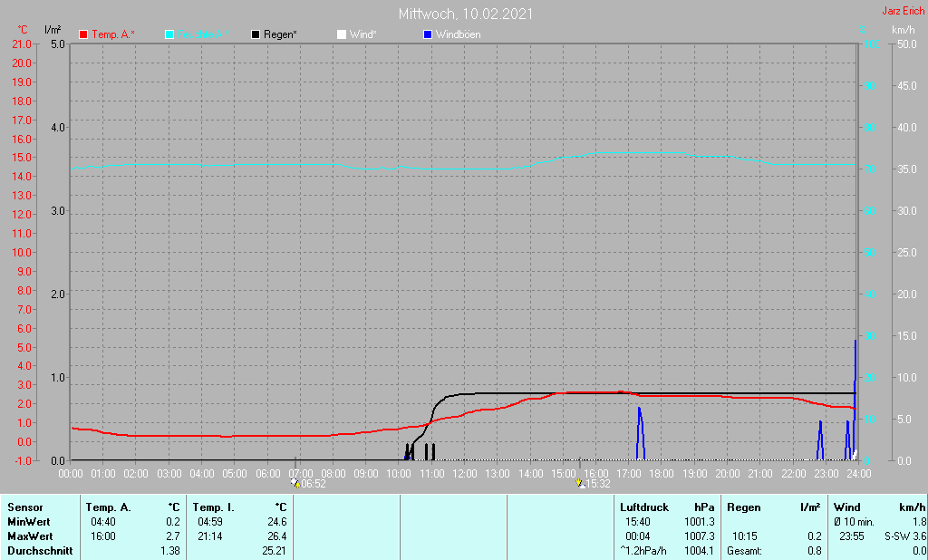Viewport: 928px width, 560px height.
Task: Click the Mittwoch, 10.02.2021 chart title
Action: click(x=465, y=14)
